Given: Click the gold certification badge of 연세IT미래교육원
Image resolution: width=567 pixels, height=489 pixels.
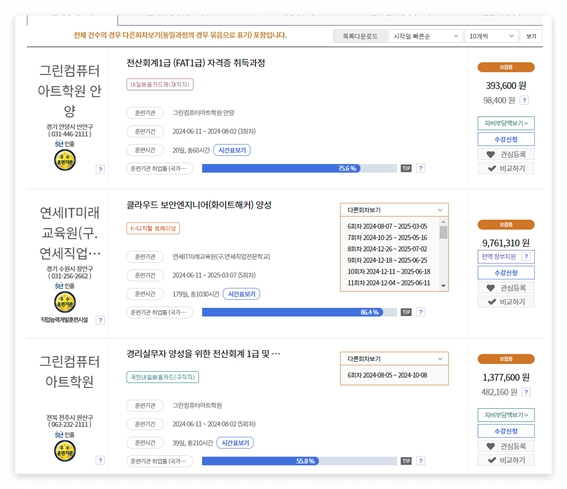Looking at the screenshot, I should (x=65, y=302).
